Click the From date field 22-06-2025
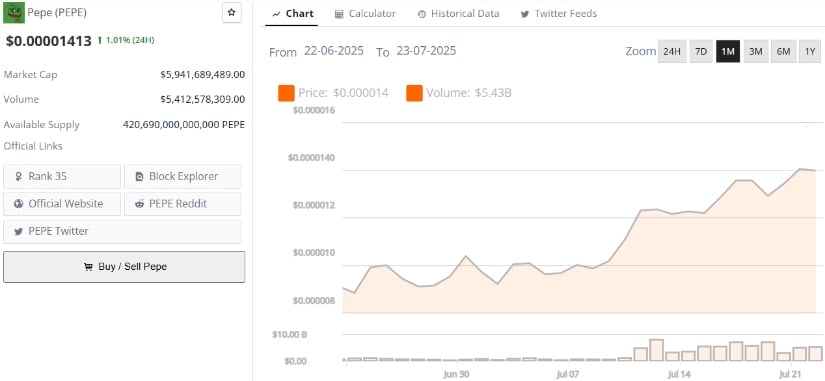The width and height of the screenshot is (825, 381). (334, 51)
